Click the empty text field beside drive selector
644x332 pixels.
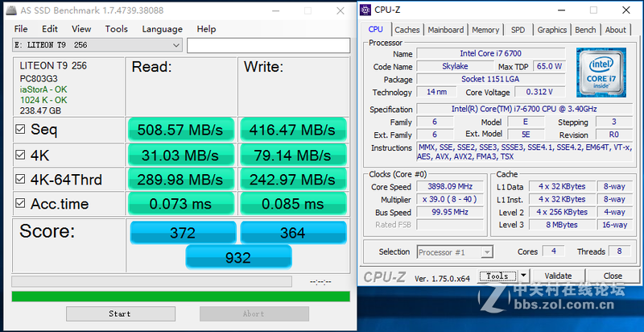268,45
